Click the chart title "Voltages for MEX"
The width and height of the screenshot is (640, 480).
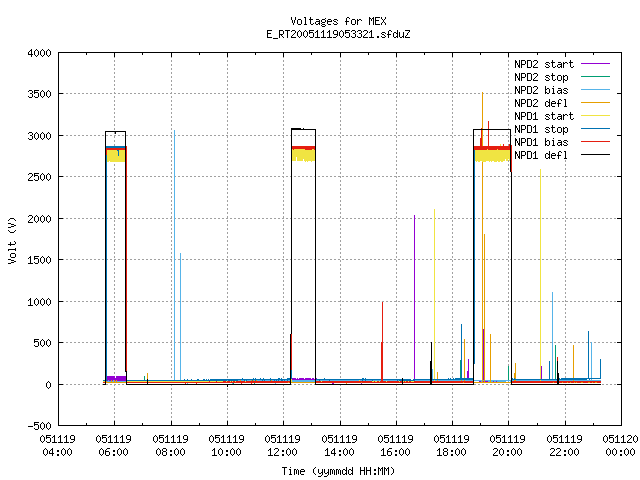pos(338,21)
